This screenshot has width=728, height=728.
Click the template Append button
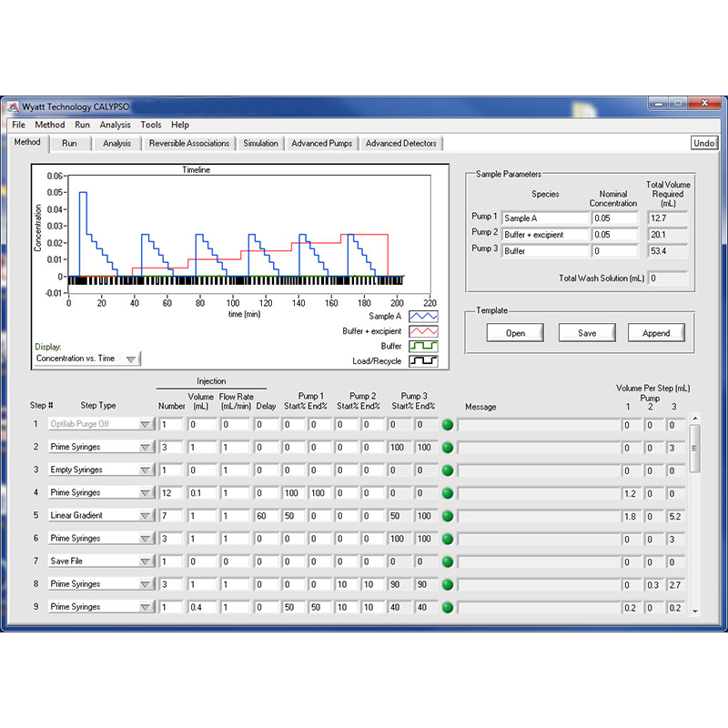click(656, 333)
